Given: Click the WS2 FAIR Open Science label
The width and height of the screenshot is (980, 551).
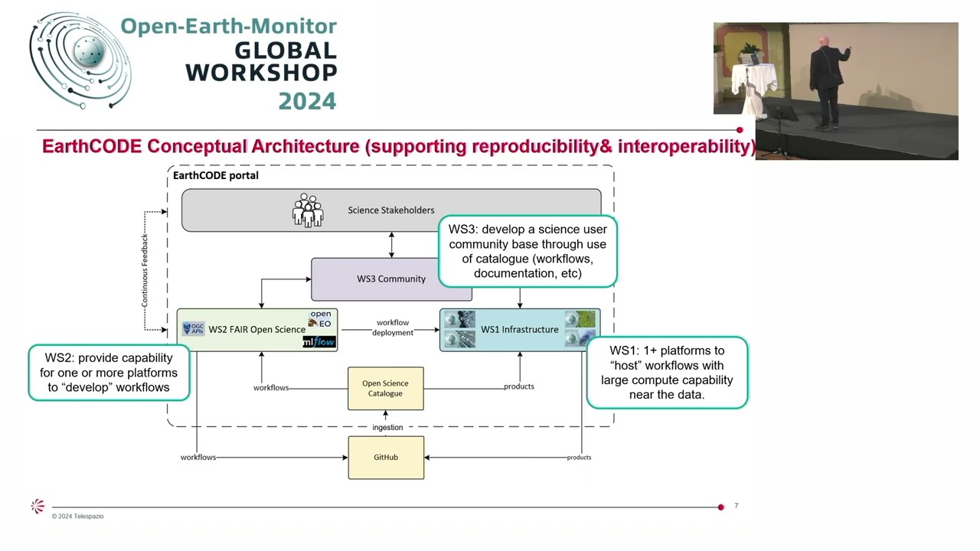Looking at the screenshot, I should (257, 330).
